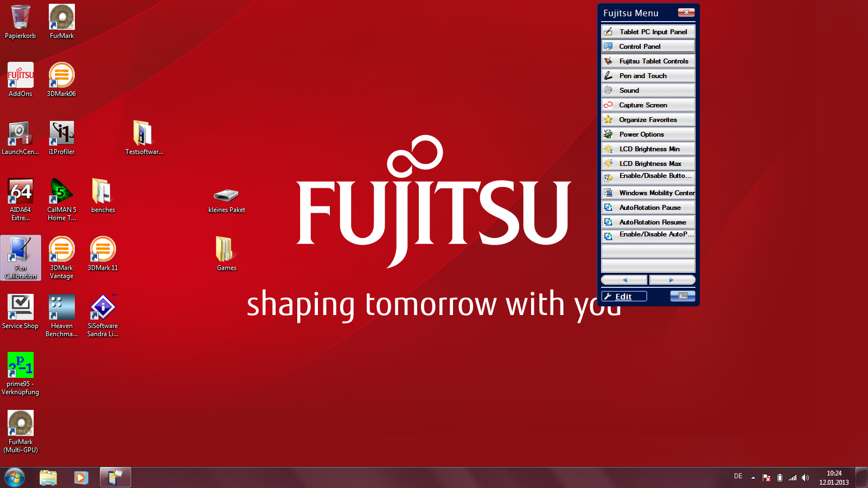
Task: Select the 3DMark Vantage shortcut
Action: click(61, 258)
